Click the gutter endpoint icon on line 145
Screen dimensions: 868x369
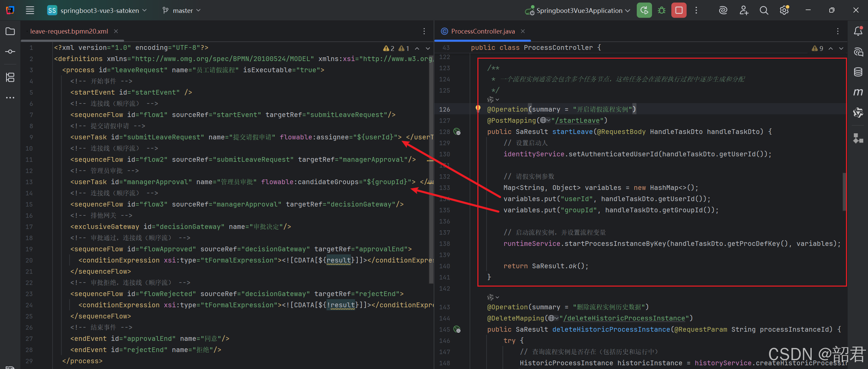pyautogui.click(x=457, y=329)
